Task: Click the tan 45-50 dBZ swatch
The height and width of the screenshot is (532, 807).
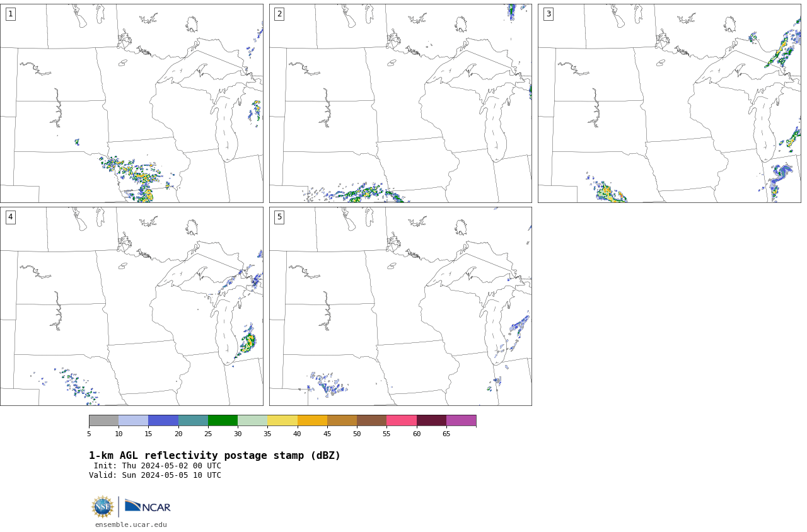Action: coord(342,420)
